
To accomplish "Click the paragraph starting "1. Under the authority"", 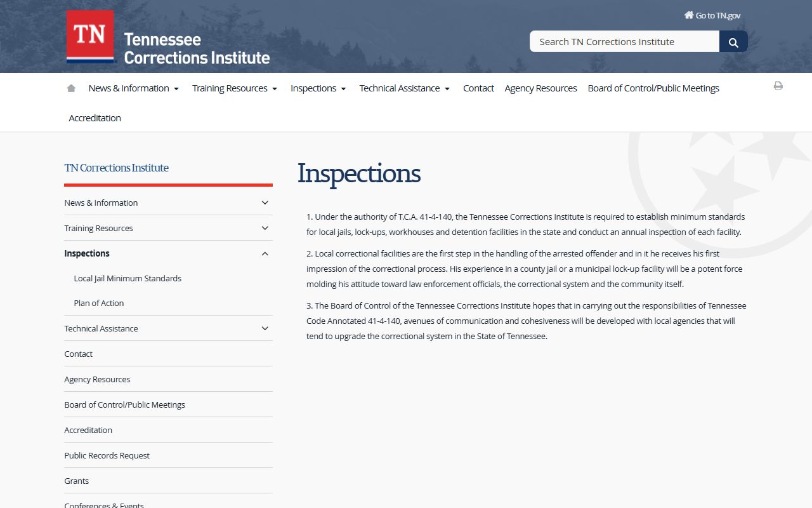I will pos(526,224).
